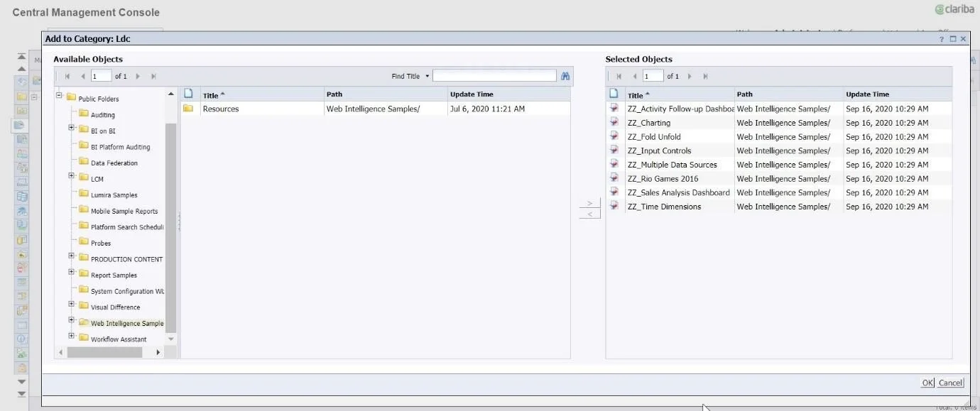Expand the BI on BI folder node
This screenshot has height=411, width=980.
pos(70,128)
